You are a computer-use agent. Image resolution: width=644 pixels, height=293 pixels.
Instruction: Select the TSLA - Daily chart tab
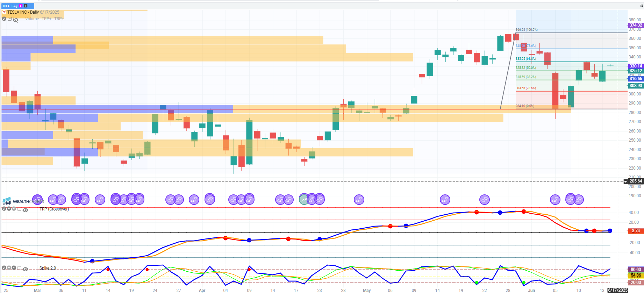[x=18, y=6]
